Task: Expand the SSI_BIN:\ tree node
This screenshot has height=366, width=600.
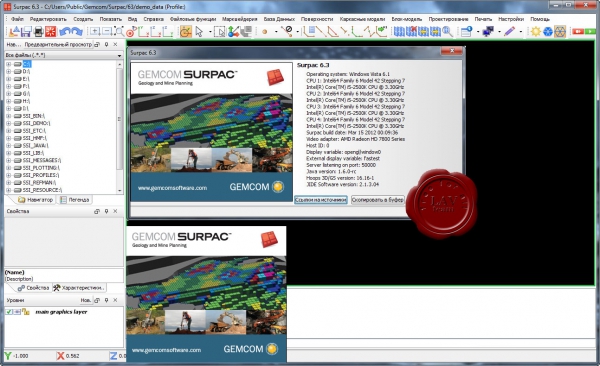Action: (8, 116)
